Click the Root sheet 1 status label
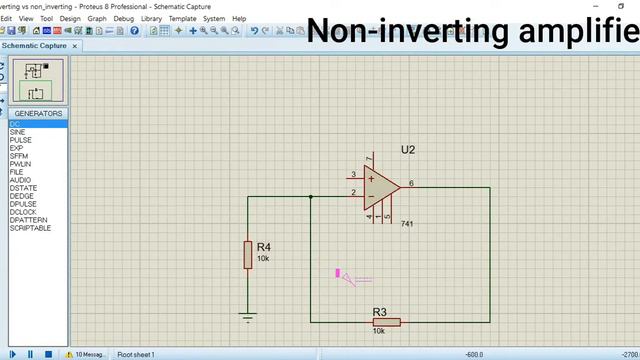Viewport: 640px width, 360px height. pos(136,355)
